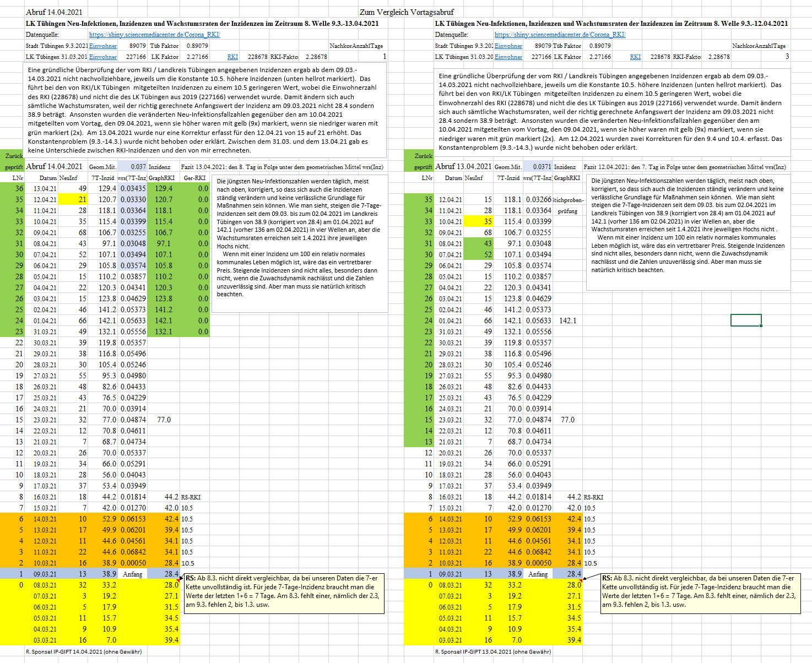Select the 'Stichproben-' cell in right table
The height and width of the screenshot is (663, 812).
[x=568, y=200]
